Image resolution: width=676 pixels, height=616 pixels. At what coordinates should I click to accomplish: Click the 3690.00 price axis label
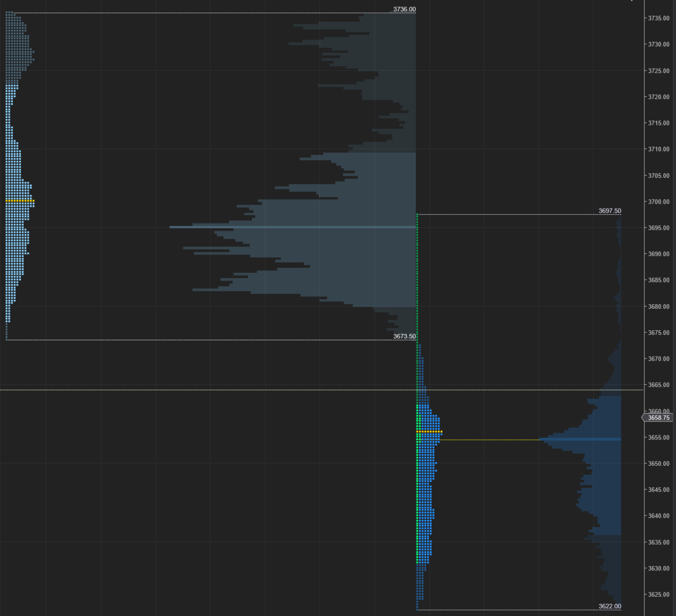(x=659, y=254)
